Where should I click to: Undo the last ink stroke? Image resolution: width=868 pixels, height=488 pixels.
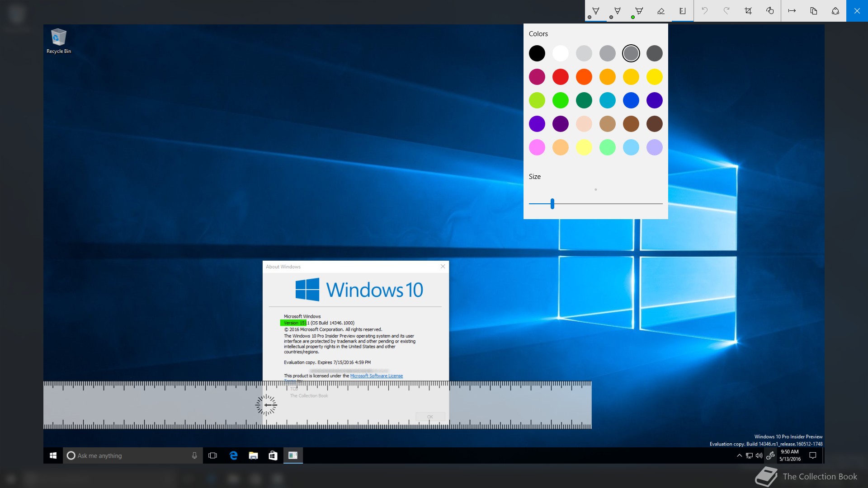[x=705, y=11]
